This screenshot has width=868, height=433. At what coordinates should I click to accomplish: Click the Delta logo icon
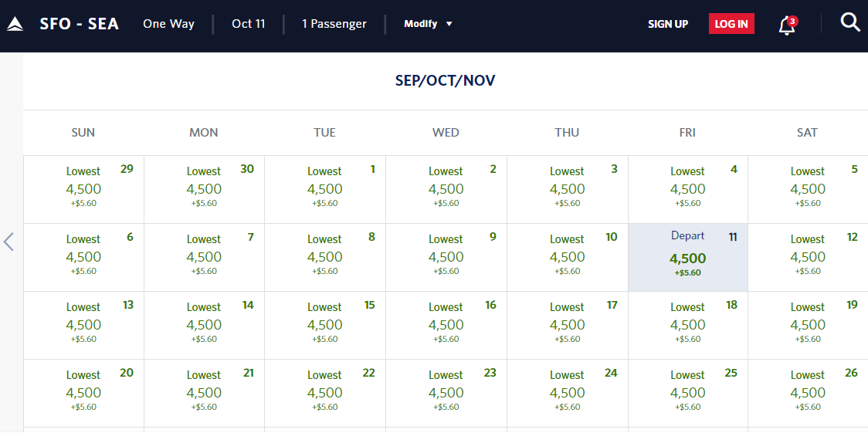pos(15,24)
